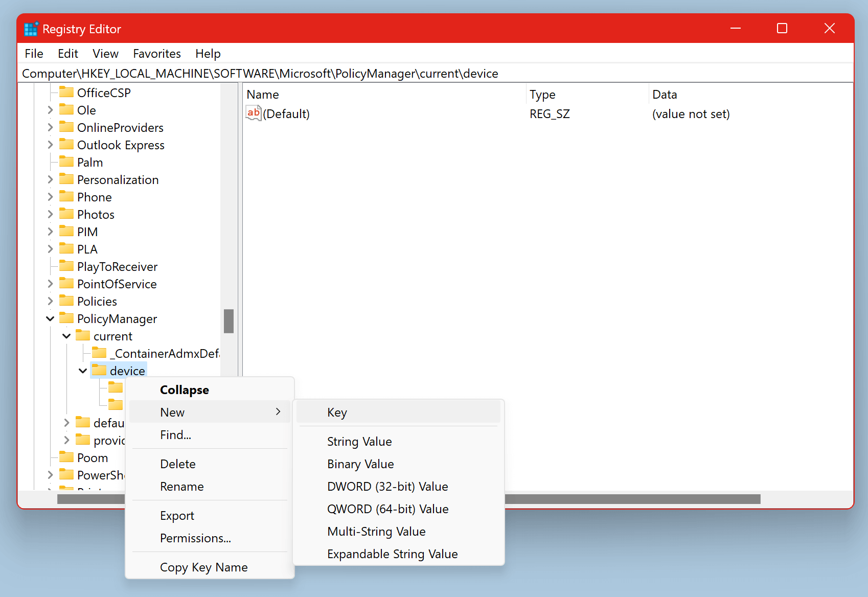Create a new String Value
This screenshot has height=597, width=868.
398,441
